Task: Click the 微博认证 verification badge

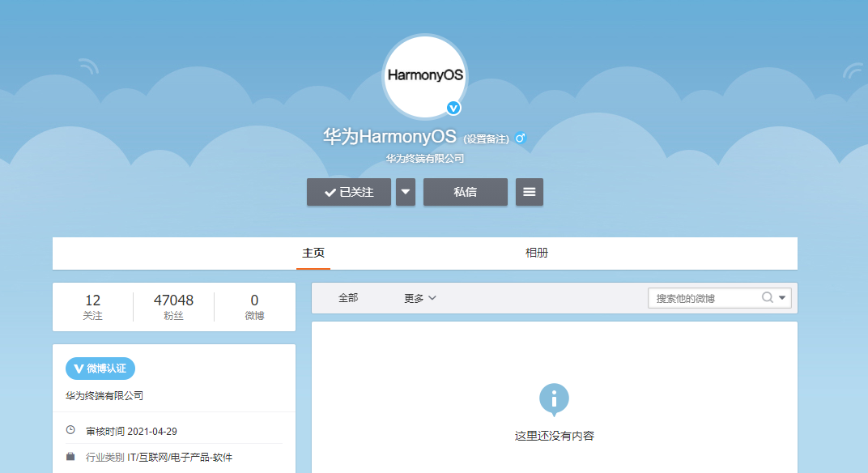Action: [x=100, y=369]
